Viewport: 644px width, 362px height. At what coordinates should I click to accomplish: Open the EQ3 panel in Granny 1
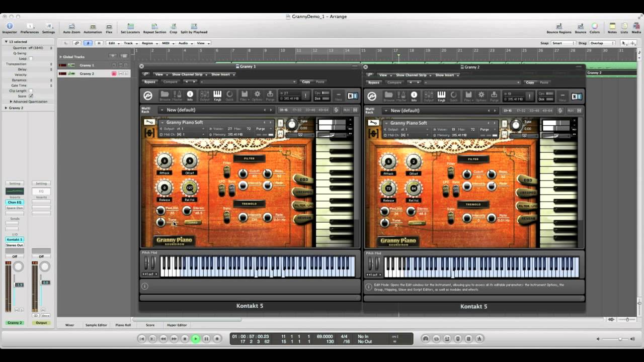click(303, 179)
